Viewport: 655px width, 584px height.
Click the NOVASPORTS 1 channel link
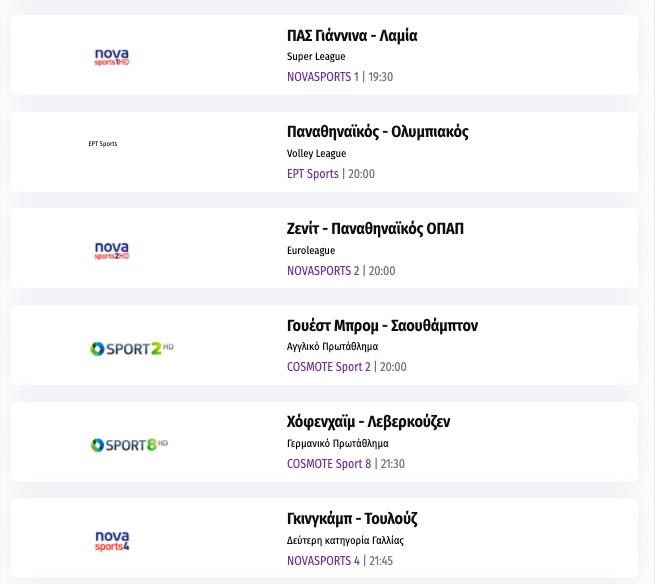[322, 77]
